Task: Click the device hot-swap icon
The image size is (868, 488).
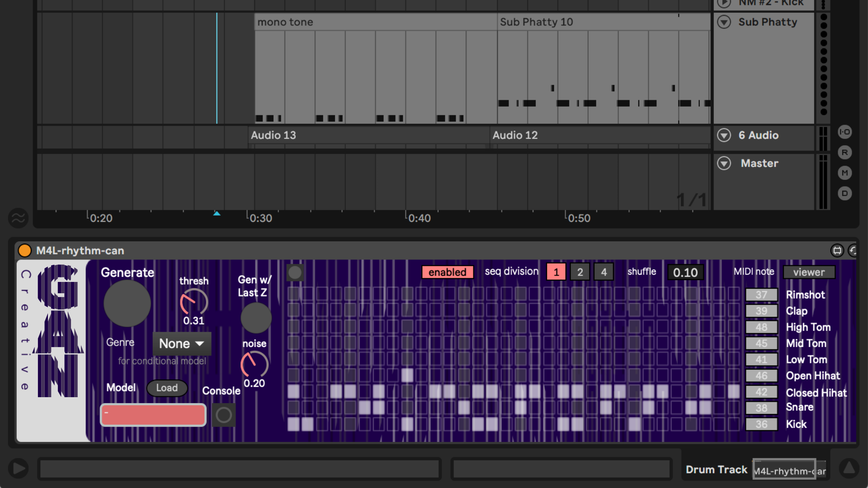Action: (853, 250)
